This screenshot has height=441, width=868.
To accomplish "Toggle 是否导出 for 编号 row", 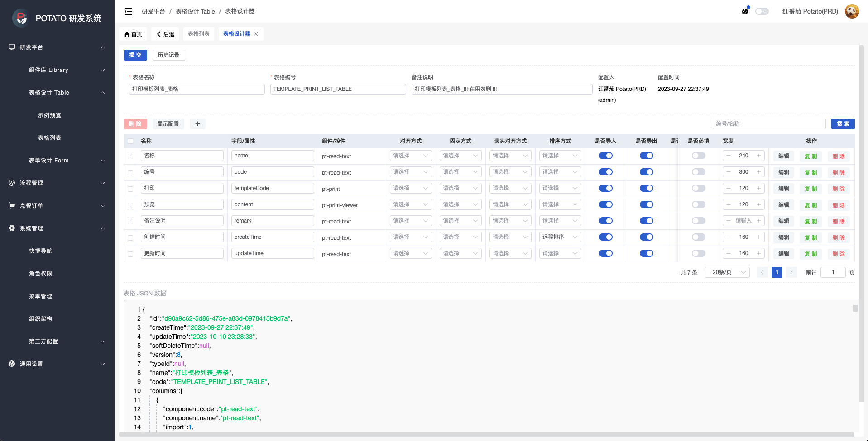I will tap(647, 172).
